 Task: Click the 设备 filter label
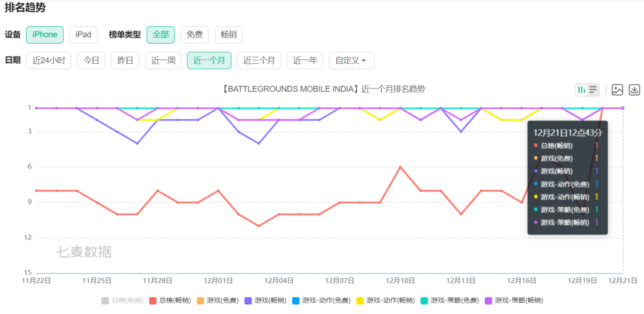coord(13,35)
